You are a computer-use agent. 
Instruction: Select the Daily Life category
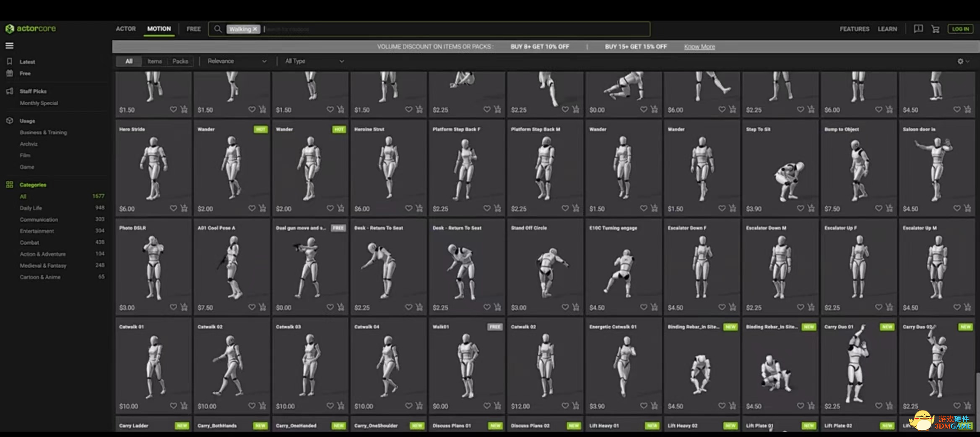click(x=31, y=208)
